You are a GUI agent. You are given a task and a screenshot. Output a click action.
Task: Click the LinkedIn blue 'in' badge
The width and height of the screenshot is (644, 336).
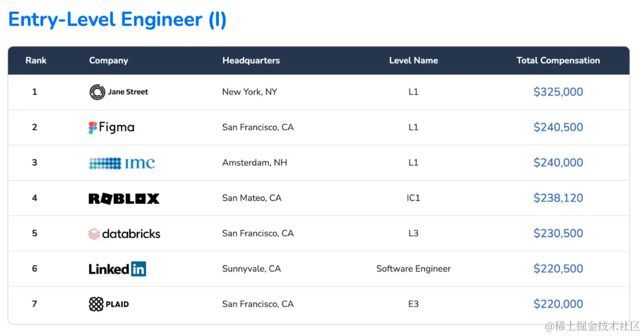point(138,269)
